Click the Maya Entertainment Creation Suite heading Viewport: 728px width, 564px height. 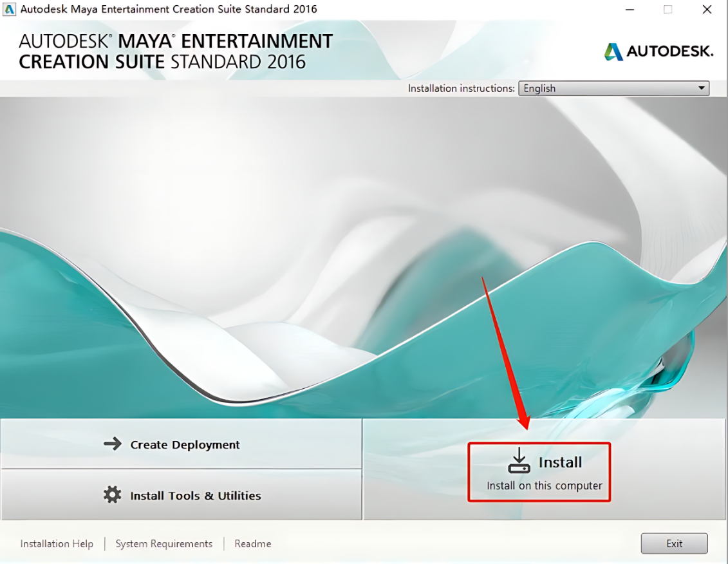click(x=176, y=52)
